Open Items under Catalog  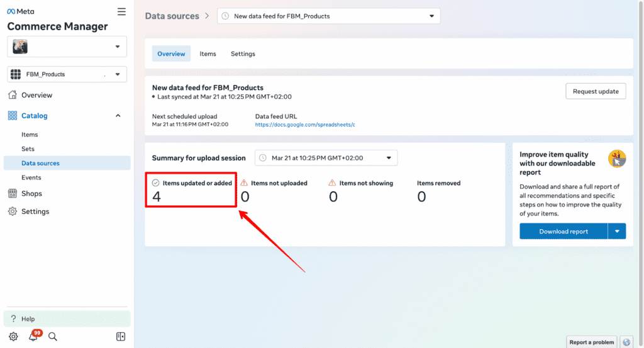coord(30,134)
